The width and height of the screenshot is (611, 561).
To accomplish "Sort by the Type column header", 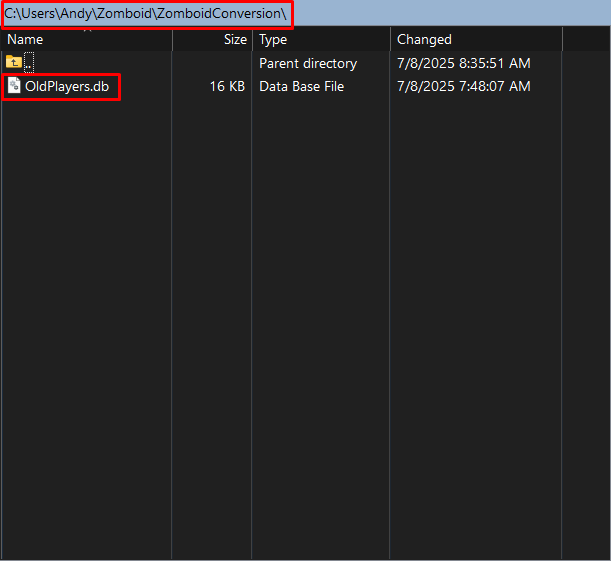I will pyautogui.click(x=273, y=39).
